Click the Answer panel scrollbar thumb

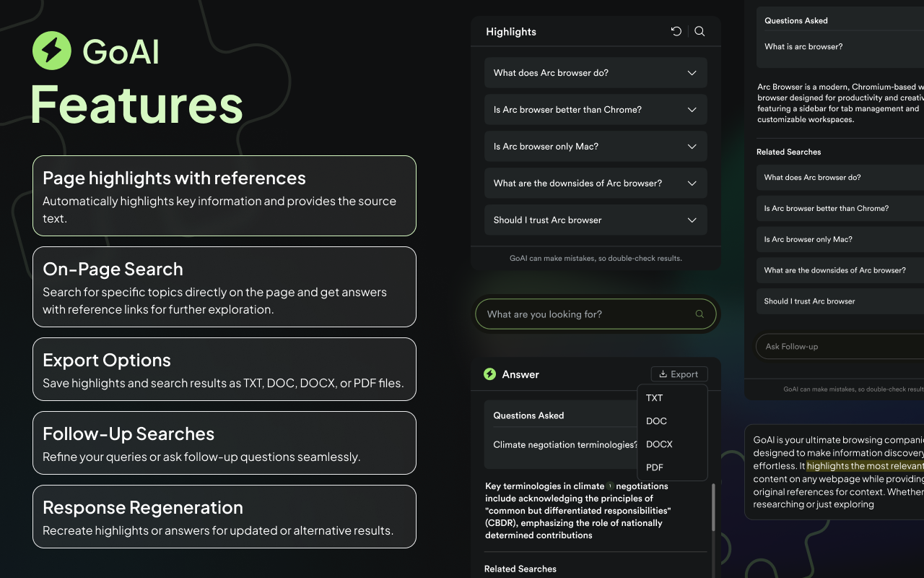tap(714, 508)
